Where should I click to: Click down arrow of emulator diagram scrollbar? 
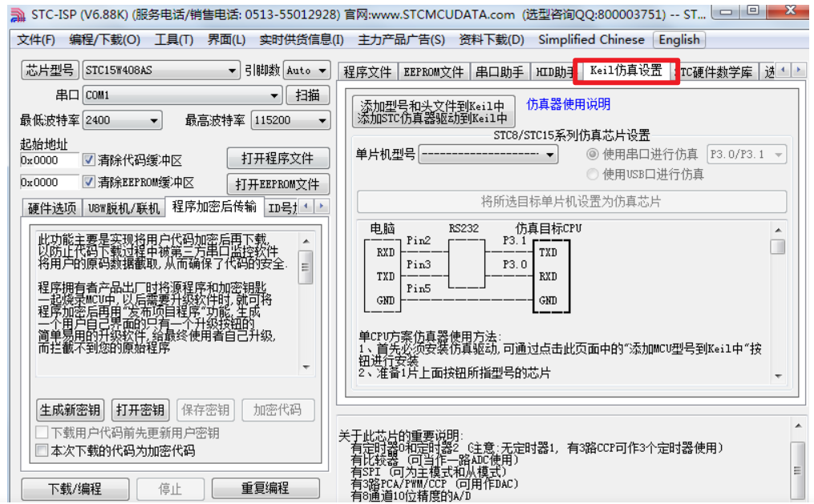click(x=778, y=376)
